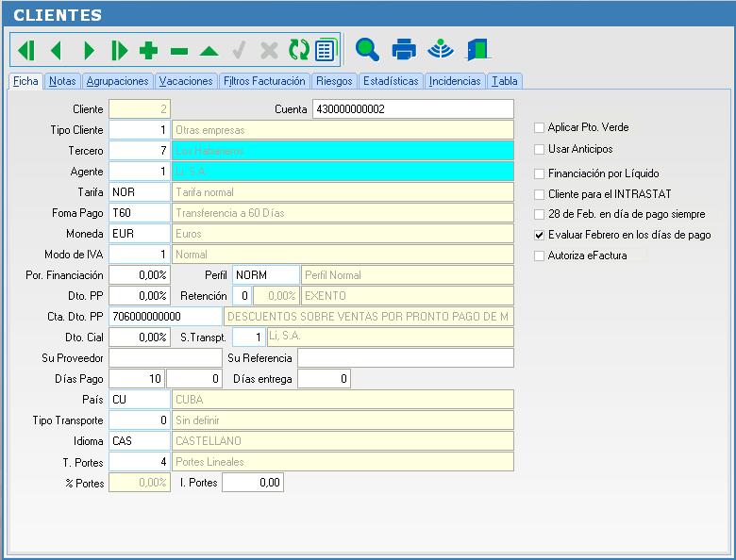The width and height of the screenshot is (736, 560).
Task: Click the Cuenta input field
Action: click(412, 109)
